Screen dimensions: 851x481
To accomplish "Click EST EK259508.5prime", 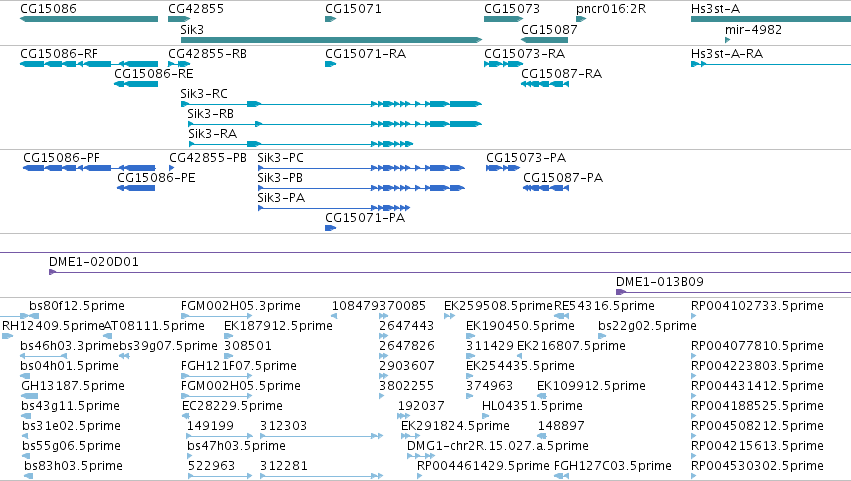I will point(498,306).
